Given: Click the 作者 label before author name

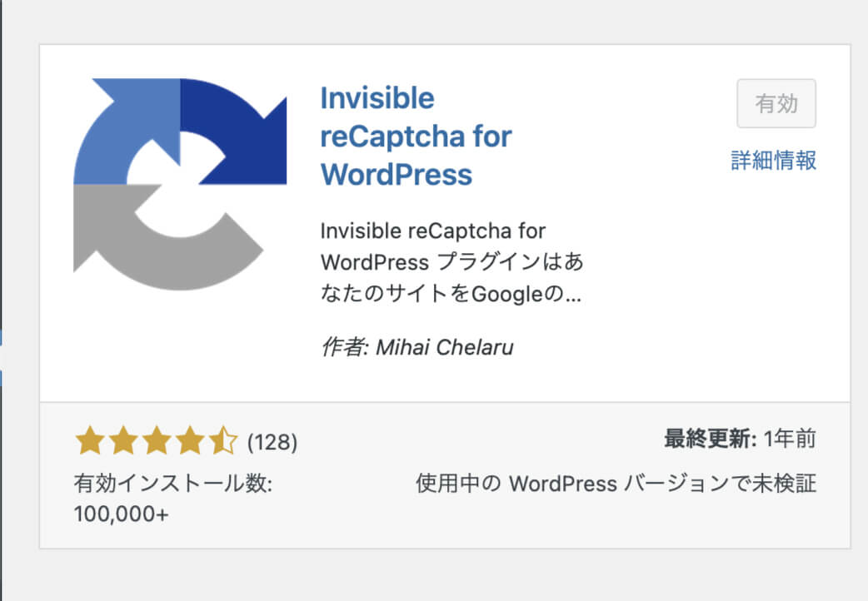Looking at the screenshot, I should coord(344,347).
